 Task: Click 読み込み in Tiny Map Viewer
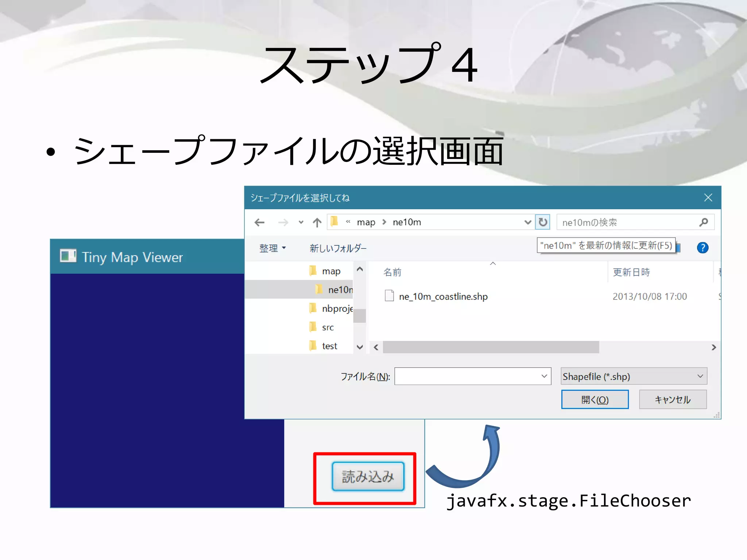(368, 477)
